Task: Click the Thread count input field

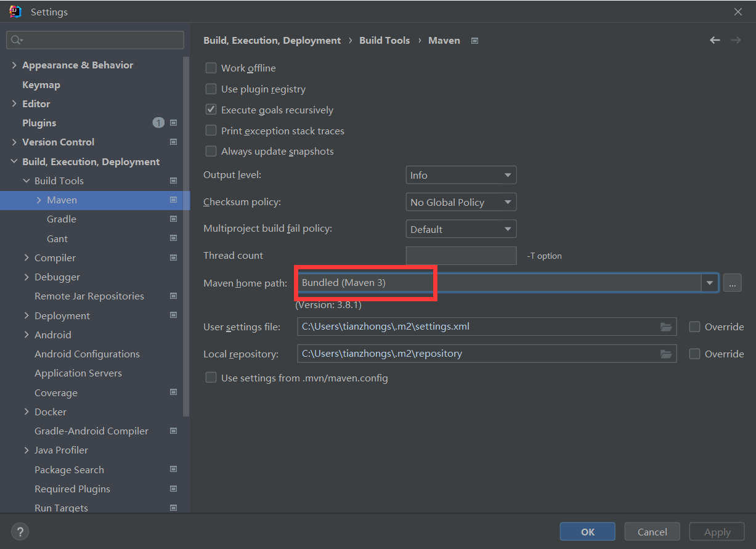Action: [x=461, y=256]
